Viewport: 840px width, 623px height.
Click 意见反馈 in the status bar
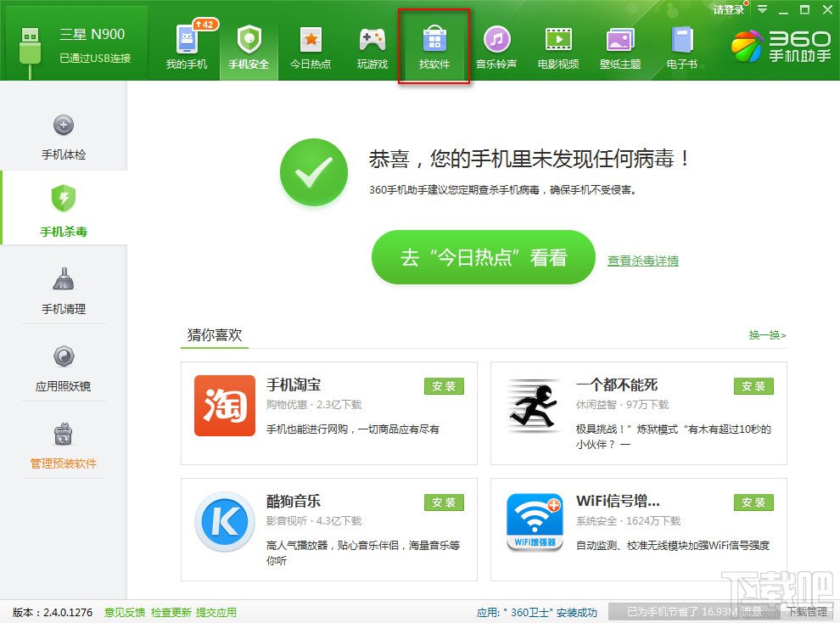[124, 612]
